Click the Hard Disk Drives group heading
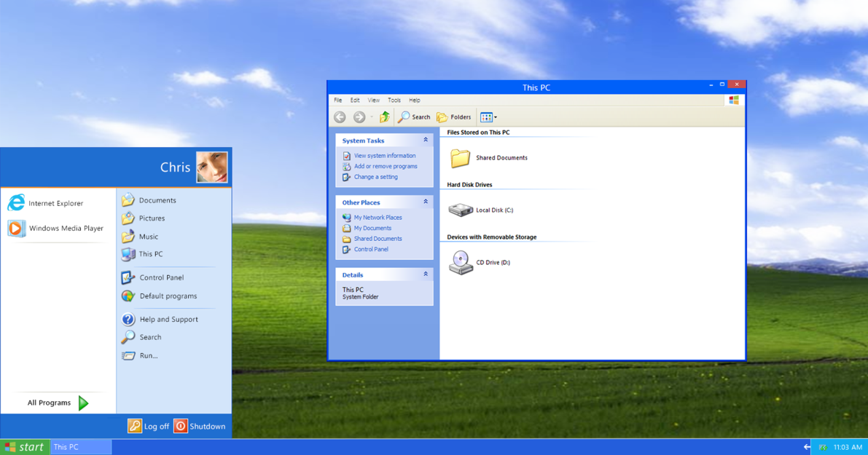 pyautogui.click(x=469, y=185)
